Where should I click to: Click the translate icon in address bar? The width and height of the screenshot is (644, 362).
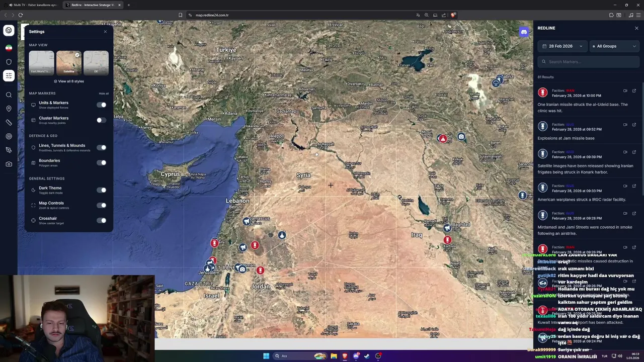[x=418, y=15]
